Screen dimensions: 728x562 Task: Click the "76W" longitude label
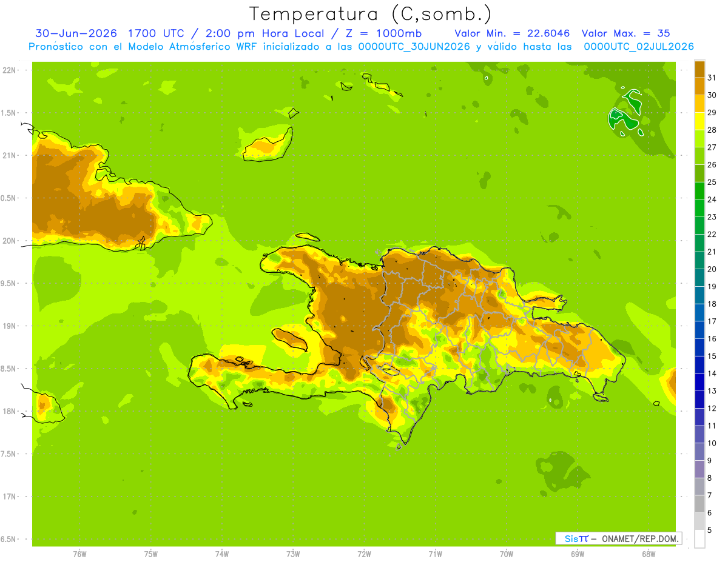[x=79, y=554]
